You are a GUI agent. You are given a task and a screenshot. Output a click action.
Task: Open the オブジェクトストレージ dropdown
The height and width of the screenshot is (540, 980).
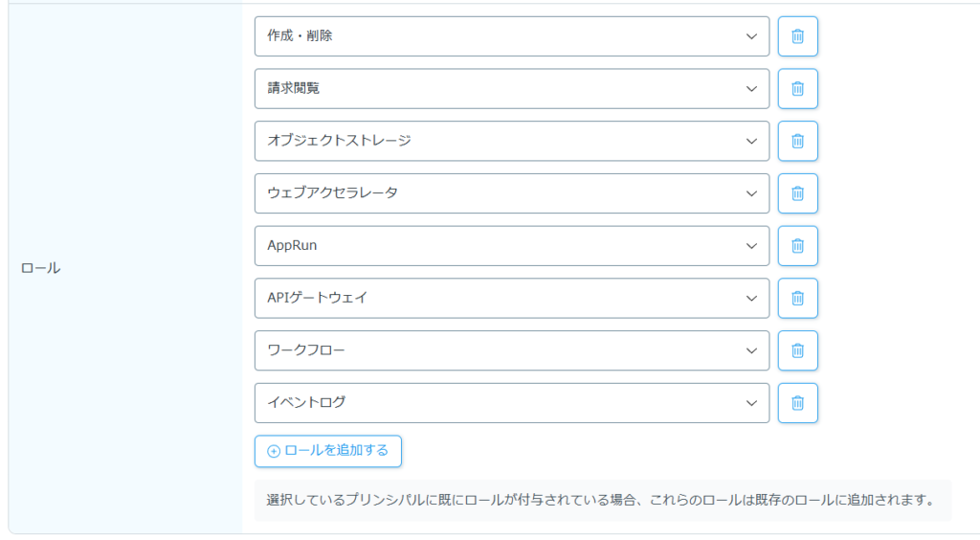tap(511, 141)
